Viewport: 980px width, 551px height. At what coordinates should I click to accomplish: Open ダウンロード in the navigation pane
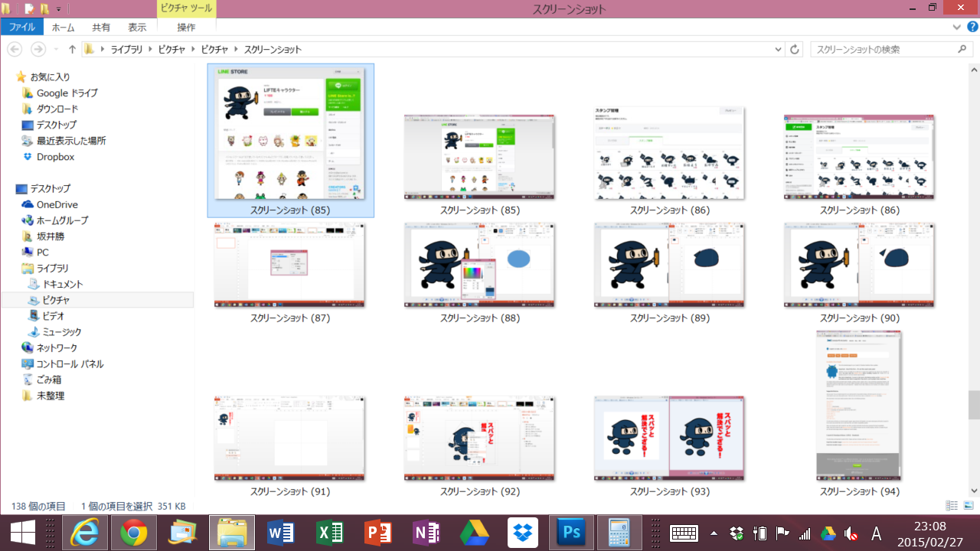click(57, 109)
